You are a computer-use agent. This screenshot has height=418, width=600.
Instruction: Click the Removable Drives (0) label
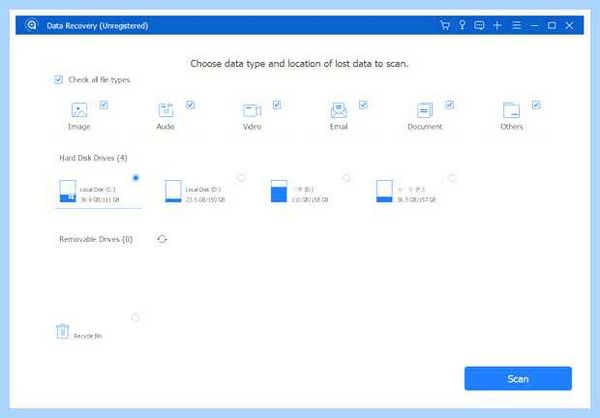[x=96, y=239]
